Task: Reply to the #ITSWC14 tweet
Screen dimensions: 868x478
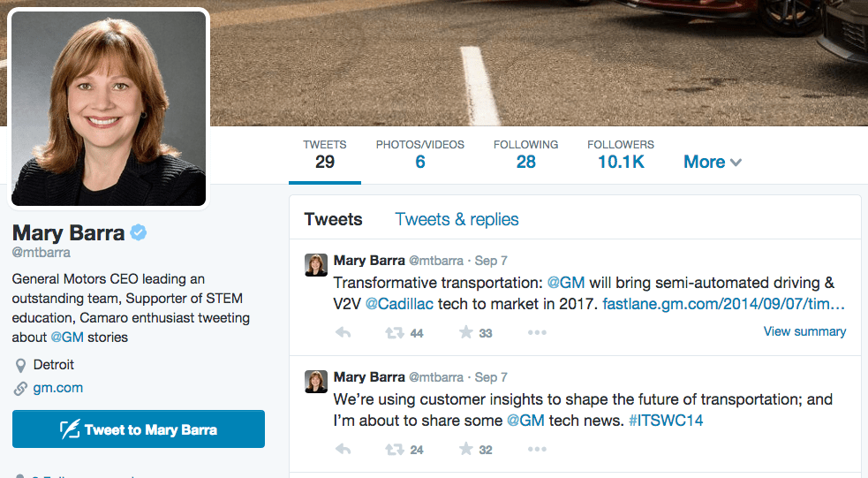Action: coord(344,450)
